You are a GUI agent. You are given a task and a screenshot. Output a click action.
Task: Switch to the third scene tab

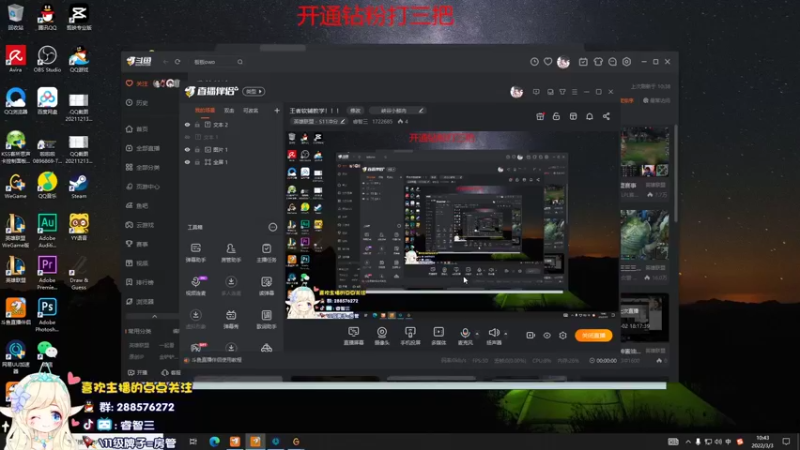click(250, 110)
